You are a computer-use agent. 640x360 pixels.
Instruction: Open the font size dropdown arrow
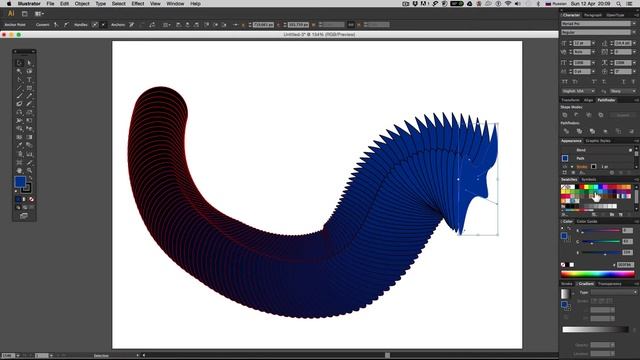click(593, 43)
